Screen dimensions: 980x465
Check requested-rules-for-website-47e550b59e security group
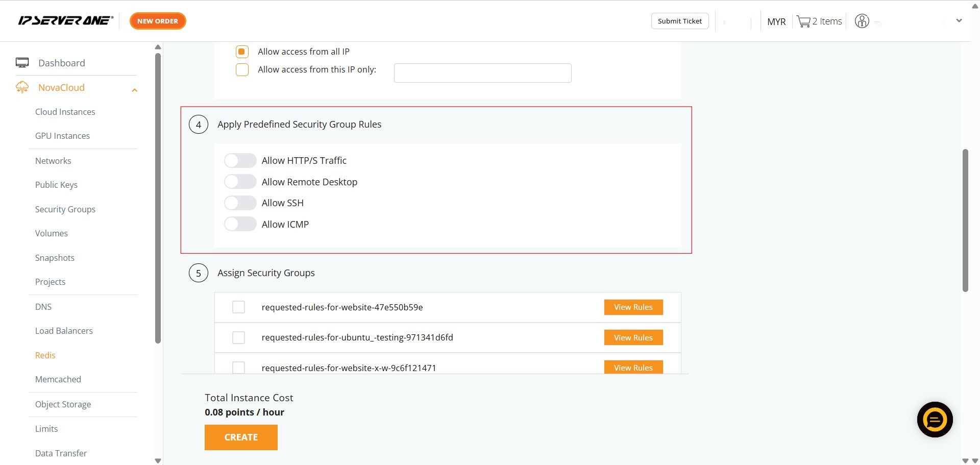click(238, 307)
